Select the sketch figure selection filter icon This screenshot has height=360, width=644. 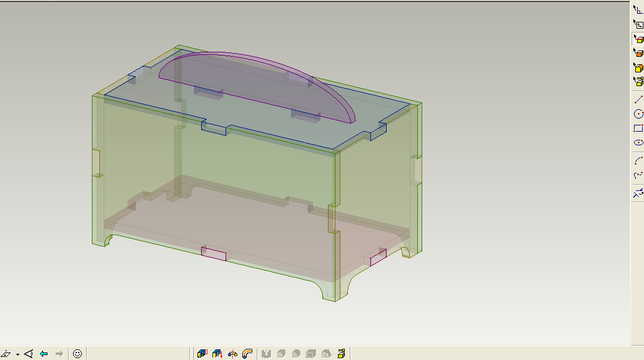coord(638,10)
